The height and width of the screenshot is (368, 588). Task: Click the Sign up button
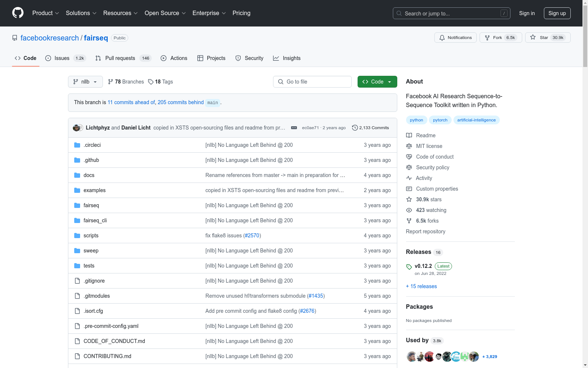557,13
